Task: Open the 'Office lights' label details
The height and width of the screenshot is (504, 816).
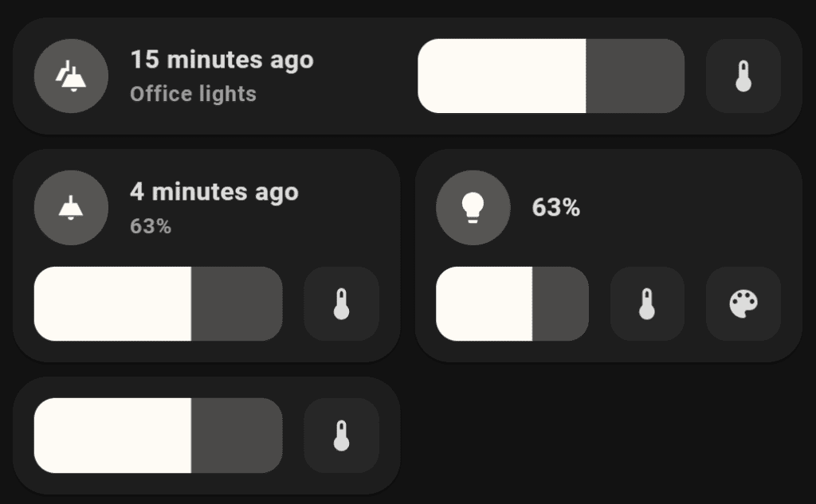Action: (x=193, y=94)
